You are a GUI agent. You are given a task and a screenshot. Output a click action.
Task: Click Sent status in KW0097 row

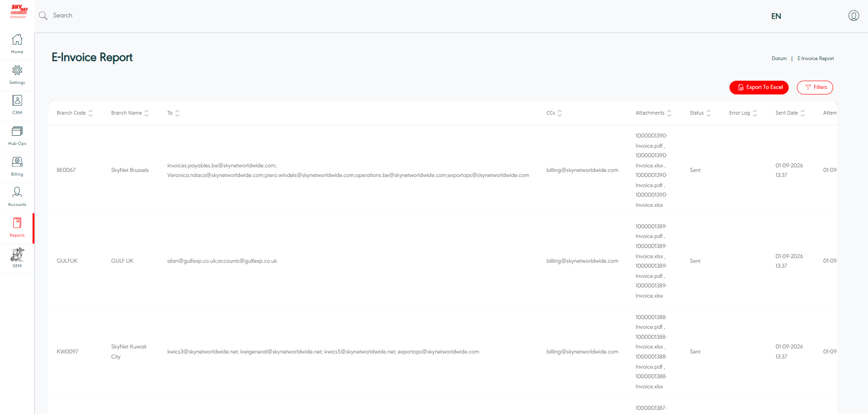(695, 352)
